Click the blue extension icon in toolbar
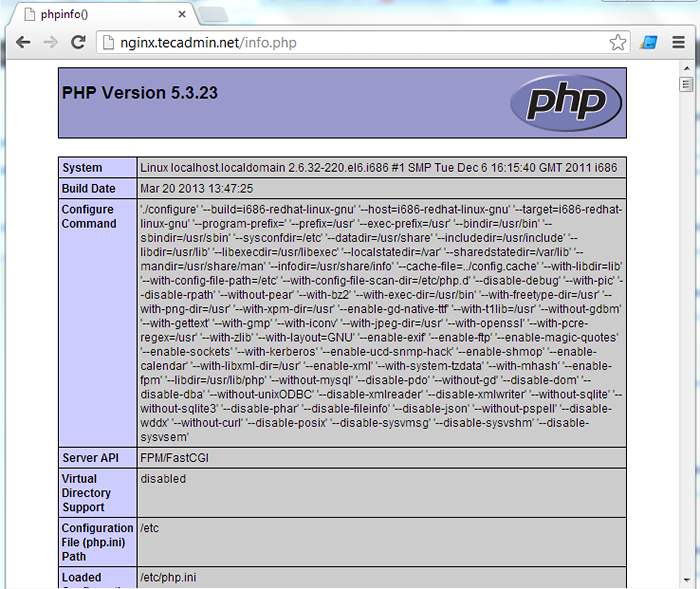 (649, 42)
